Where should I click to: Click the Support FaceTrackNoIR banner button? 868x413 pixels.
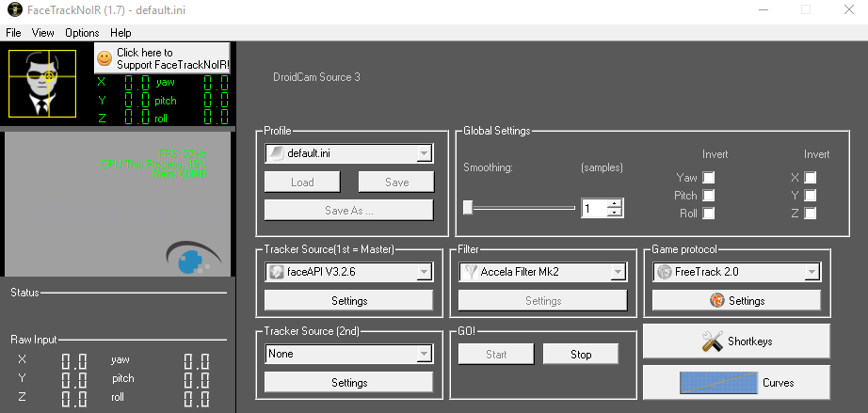(x=162, y=58)
